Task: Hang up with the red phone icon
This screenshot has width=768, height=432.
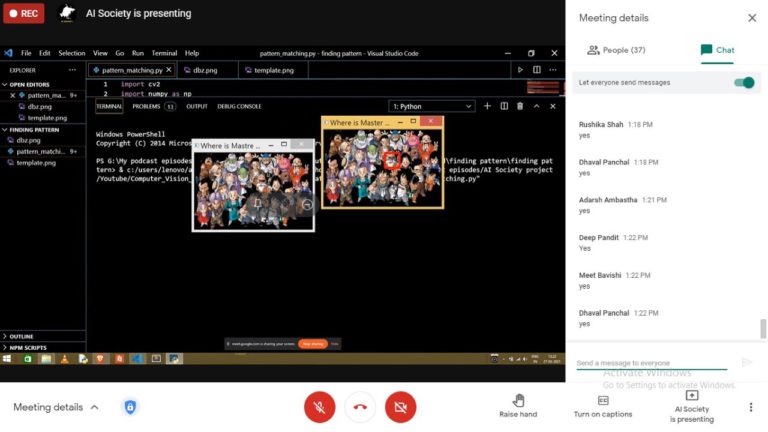Action: 360,407
